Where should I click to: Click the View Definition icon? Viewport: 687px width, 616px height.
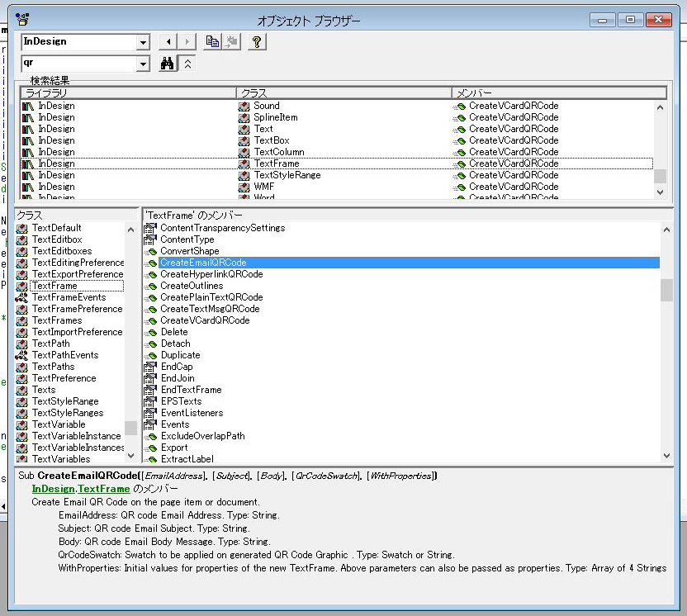tap(231, 42)
